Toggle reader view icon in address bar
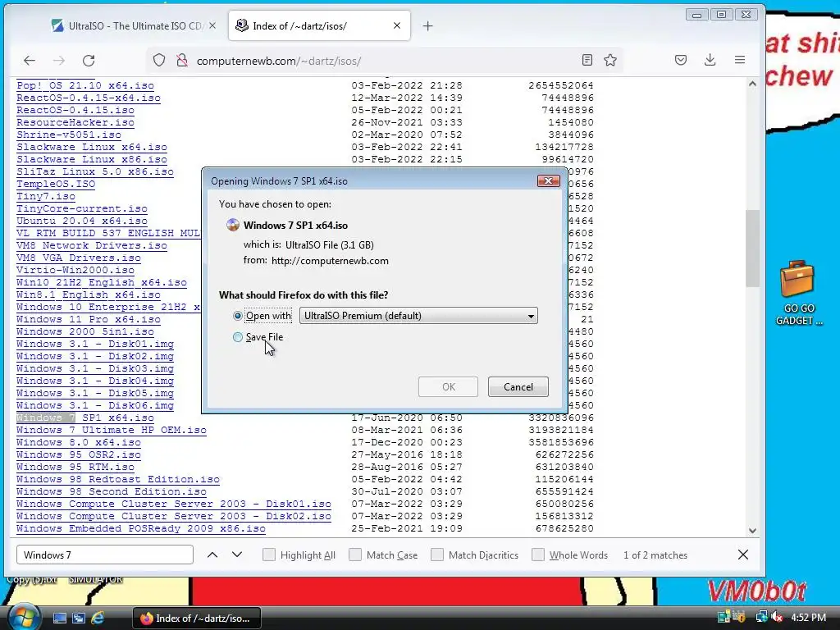The width and height of the screenshot is (840, 630). tap(587, 60)
